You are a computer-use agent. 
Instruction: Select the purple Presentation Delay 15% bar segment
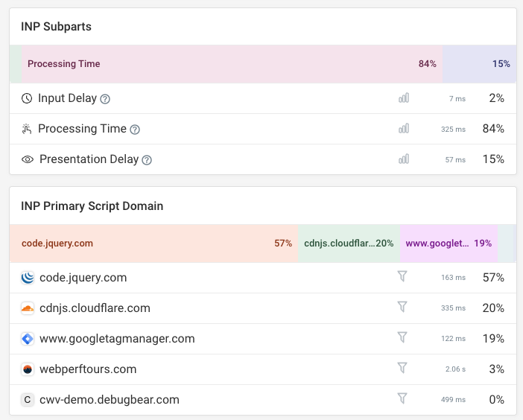[x=479, y=64]
